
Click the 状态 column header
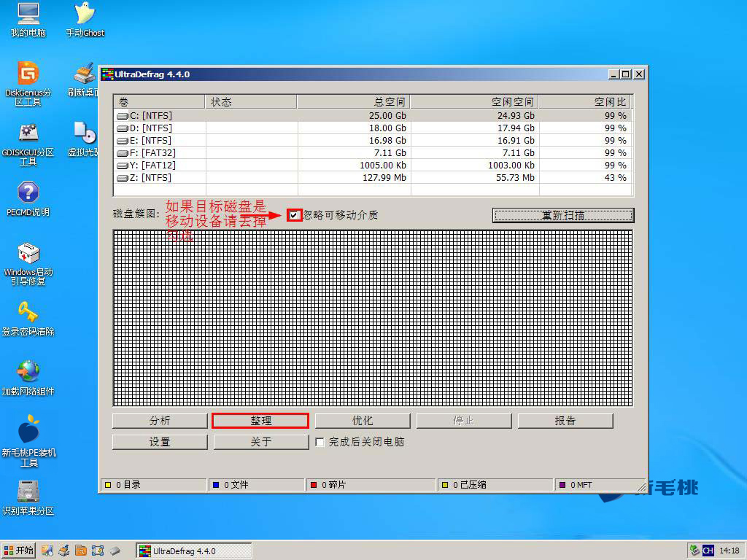(251, 102)
